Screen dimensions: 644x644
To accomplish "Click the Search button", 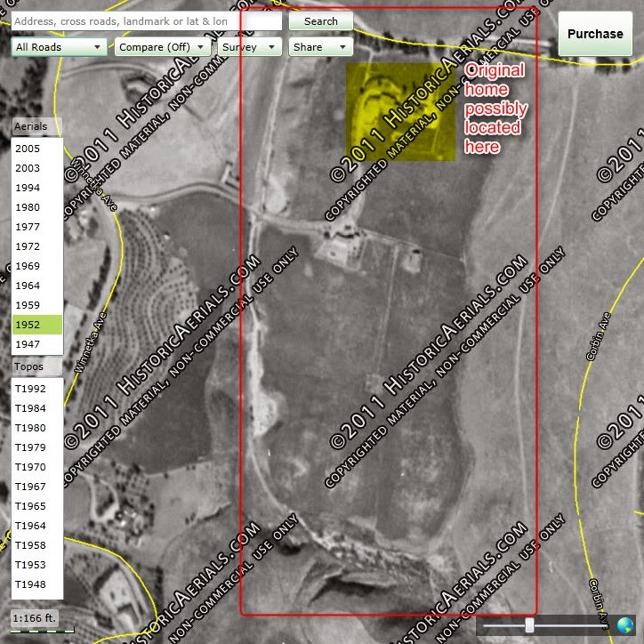I will (321, 21).
